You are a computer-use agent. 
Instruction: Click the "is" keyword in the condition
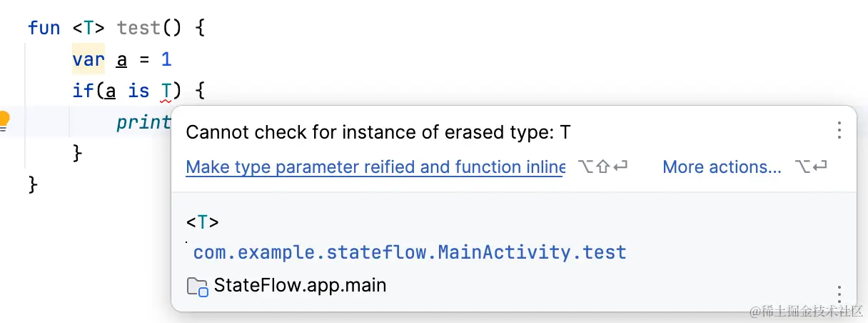pos(138,91)
